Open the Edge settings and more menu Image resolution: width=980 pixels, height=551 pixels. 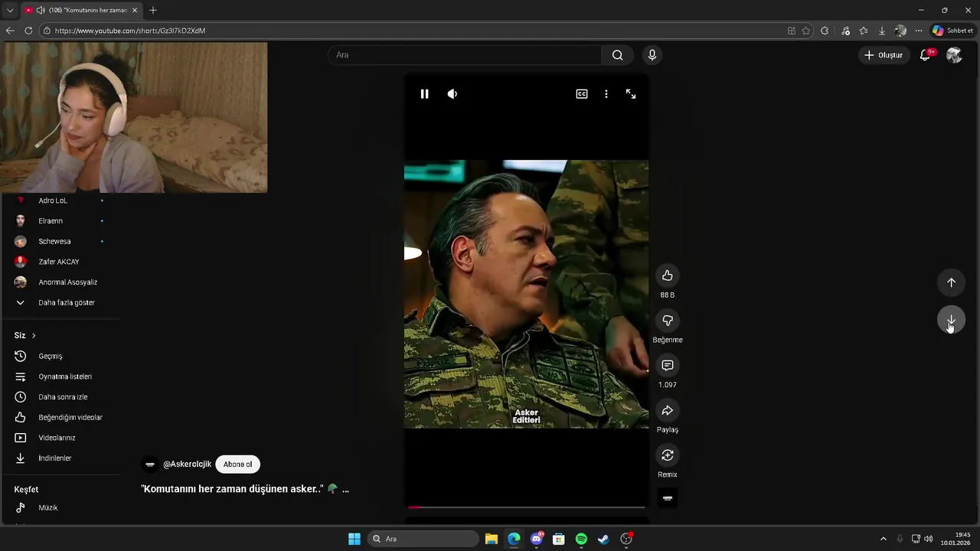(x=919, y=31)
